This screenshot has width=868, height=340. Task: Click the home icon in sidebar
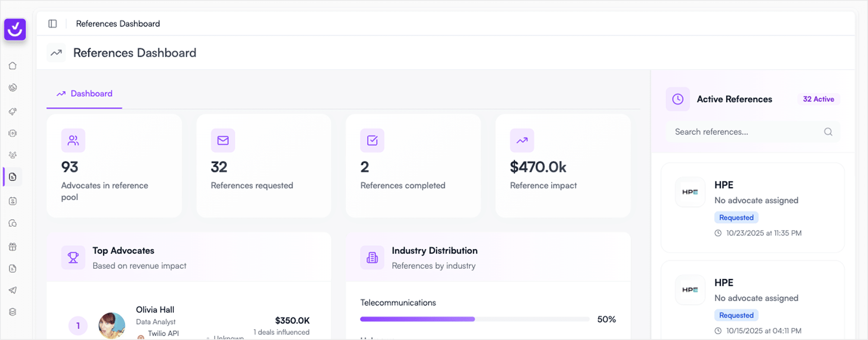tap(13, 66)
